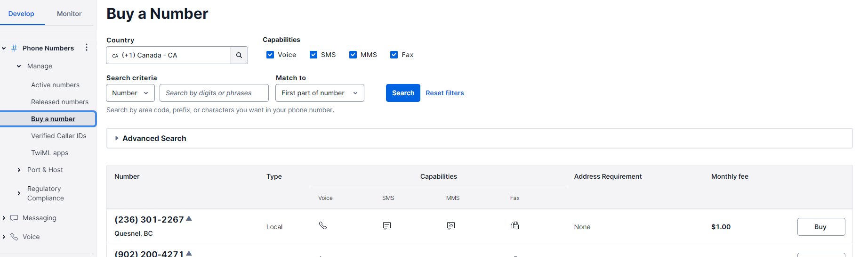Click the Phone Numbers hash icon
This screenshot has height=257, width=868.
pos(14,48)
